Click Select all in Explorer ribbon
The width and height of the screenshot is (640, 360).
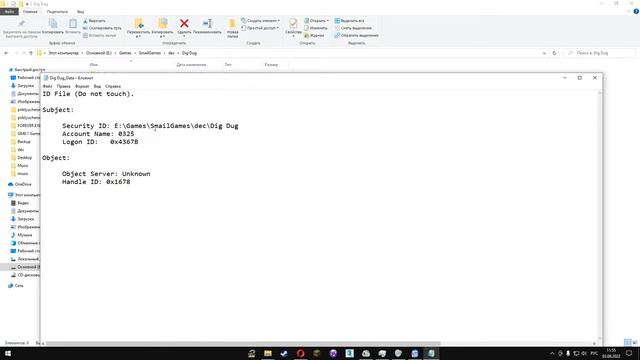(349, 20)
